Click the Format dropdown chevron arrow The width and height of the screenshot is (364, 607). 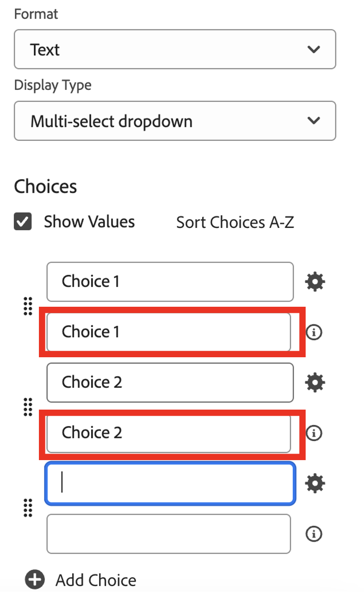tap(314, 50)
